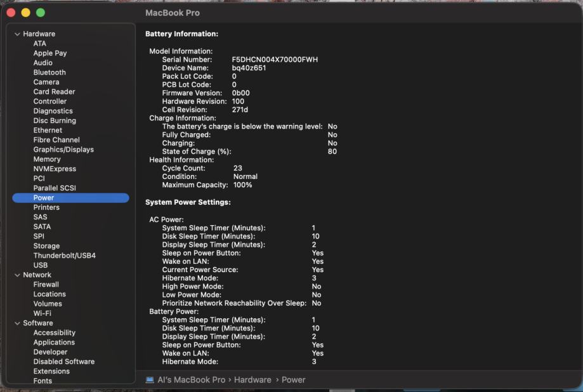Click Prioritize Network Reachability Over Sleep label
Screen dimensions: 583x392
(234, 303)
